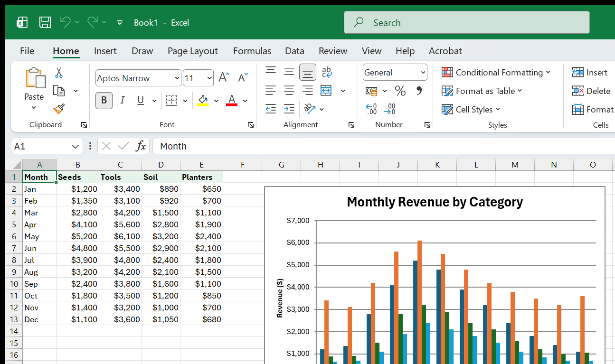
Task: Open the font name dropdown
Action: point(177,78)
